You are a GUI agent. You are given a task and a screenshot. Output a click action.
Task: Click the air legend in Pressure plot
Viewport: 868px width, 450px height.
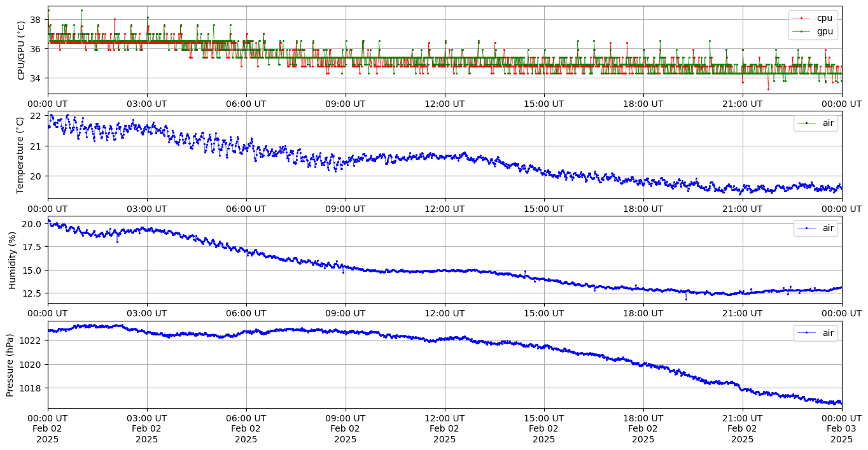pyautogui.click(x=815, y=333)
